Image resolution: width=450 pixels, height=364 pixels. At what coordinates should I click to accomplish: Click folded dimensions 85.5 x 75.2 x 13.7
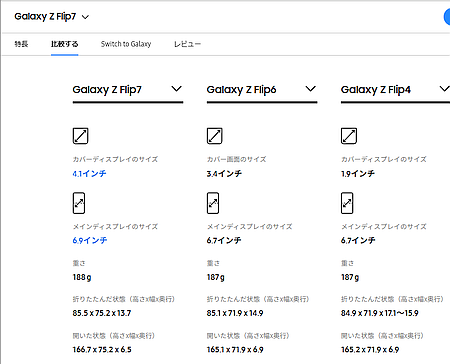[x=102, y=313]
